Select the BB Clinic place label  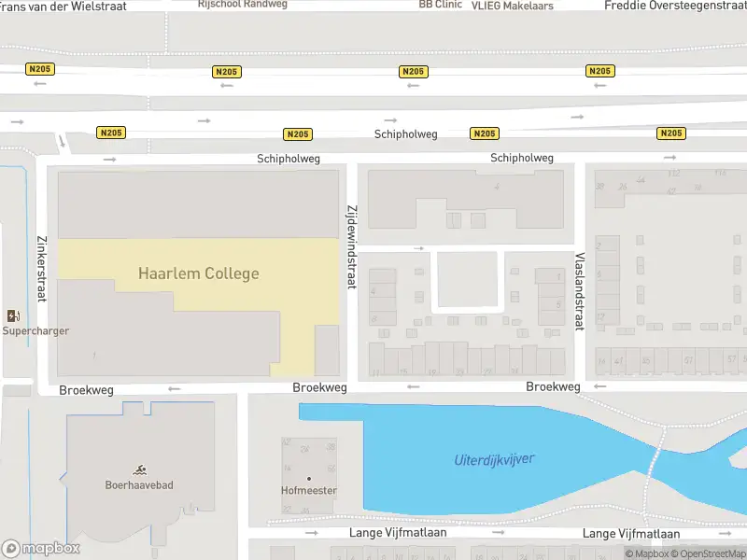coord(439,5)
